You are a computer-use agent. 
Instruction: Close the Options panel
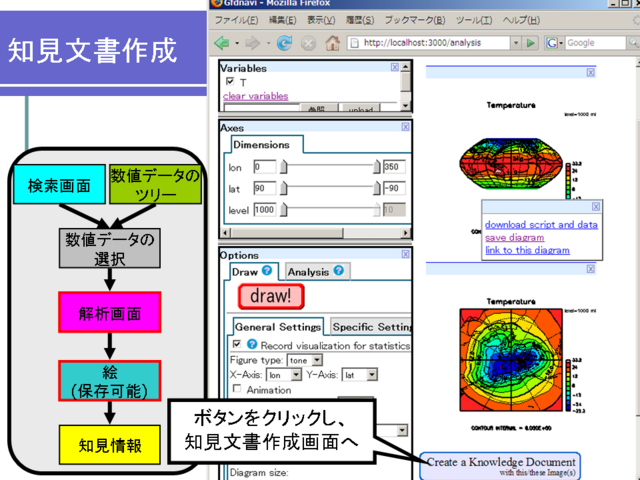pyautogui.click(x=405, y=254)
